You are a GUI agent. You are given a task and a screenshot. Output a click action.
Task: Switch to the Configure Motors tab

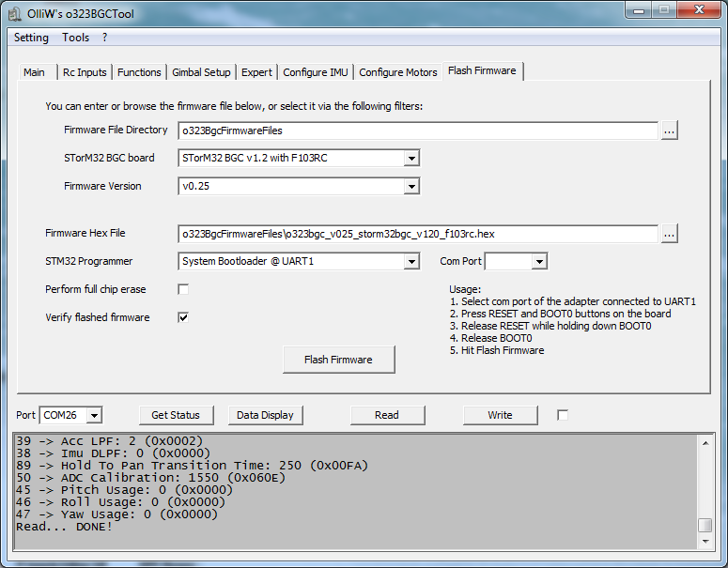(397, 72)
